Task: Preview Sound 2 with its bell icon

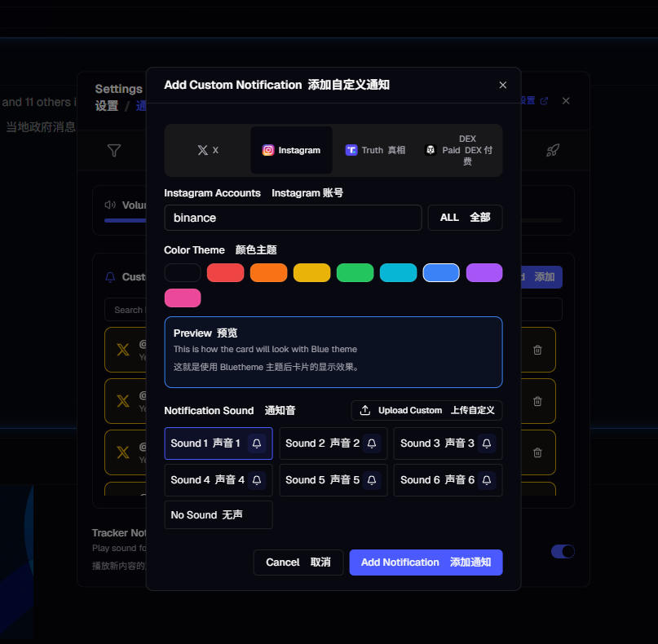Action: point(372,443)
